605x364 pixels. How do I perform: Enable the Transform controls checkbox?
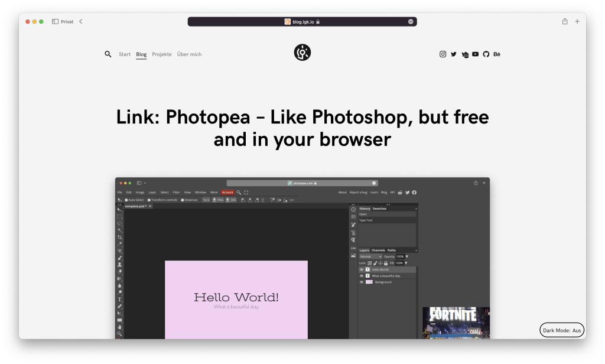[x=149, y=200]
